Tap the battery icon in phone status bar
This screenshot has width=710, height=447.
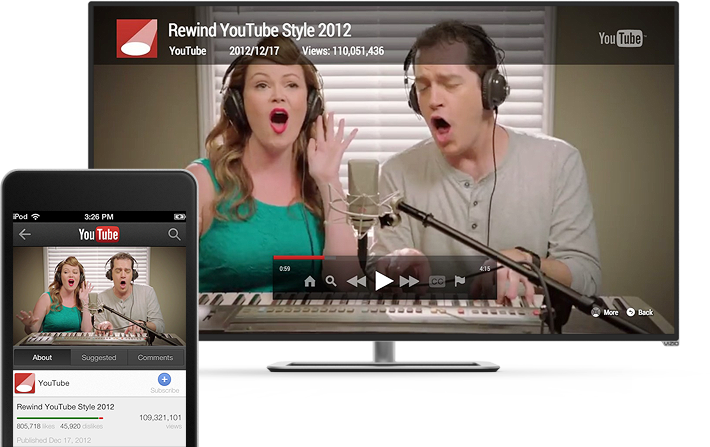point(180,217)
